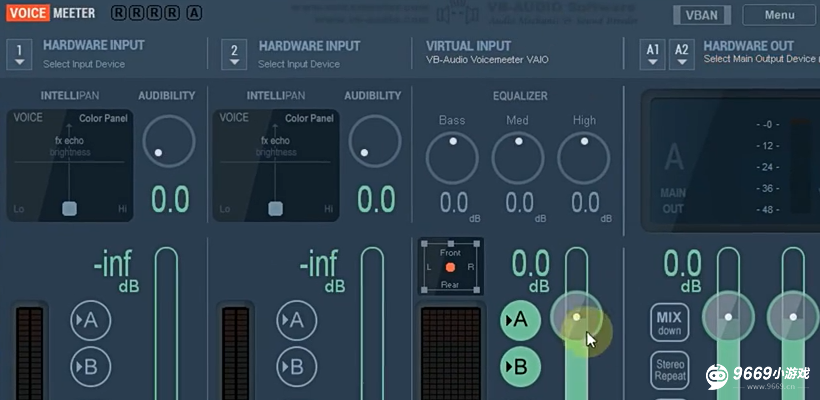Open the Menu button
Screen dimensions: 820x400
pos(779,15)
